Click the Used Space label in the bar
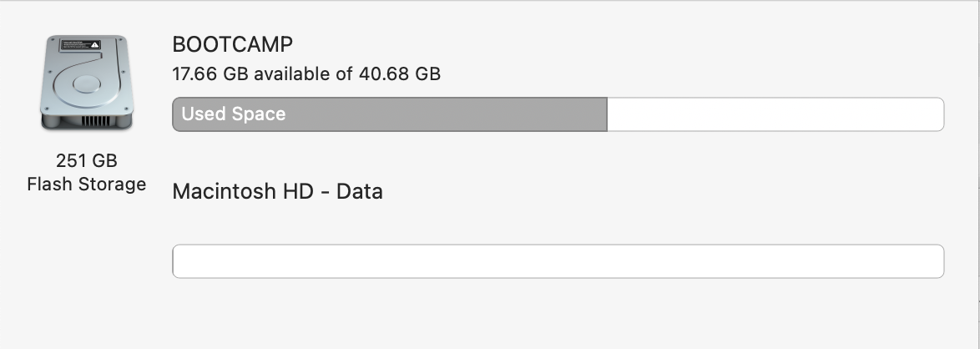980x349 pixels. (233, 114)
